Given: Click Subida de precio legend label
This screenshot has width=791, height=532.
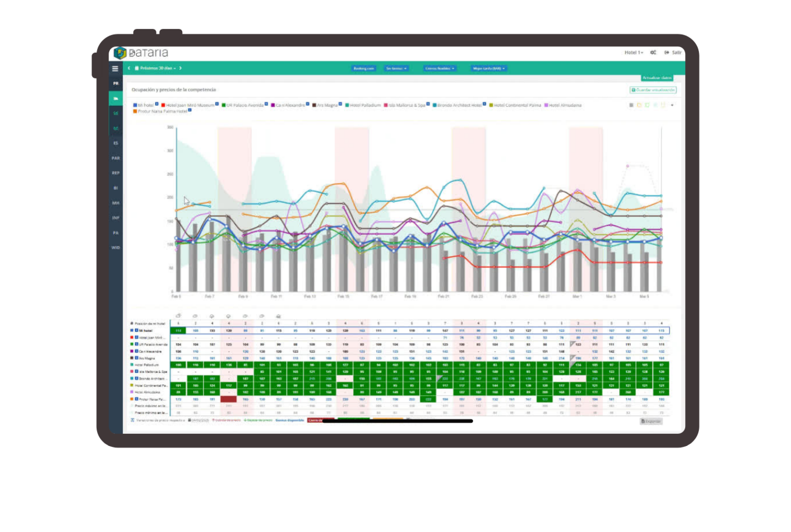Looking at the screenshot, I should point(227,420).
